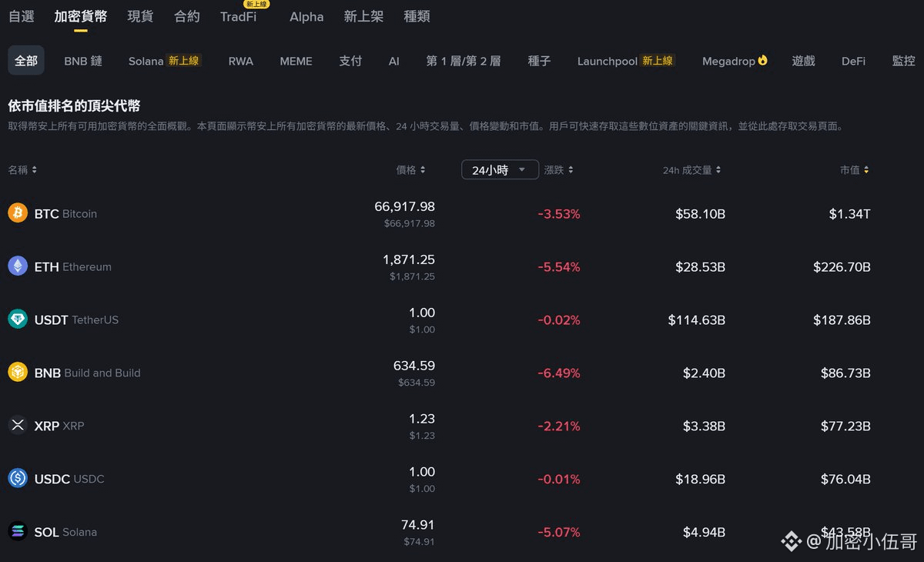Click the 依市值排名的頂尖代幣 heading
This screenshot has height=562, width=924.
tap(74, 106)
